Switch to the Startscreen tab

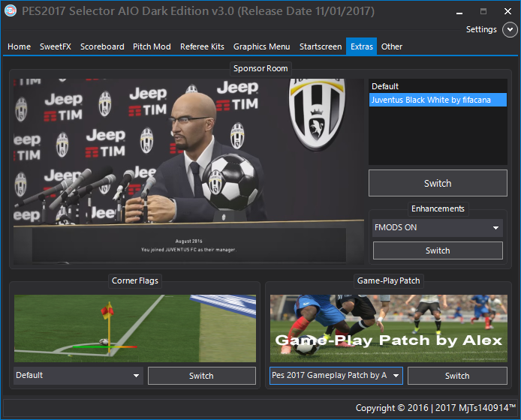tap(321, 46)
